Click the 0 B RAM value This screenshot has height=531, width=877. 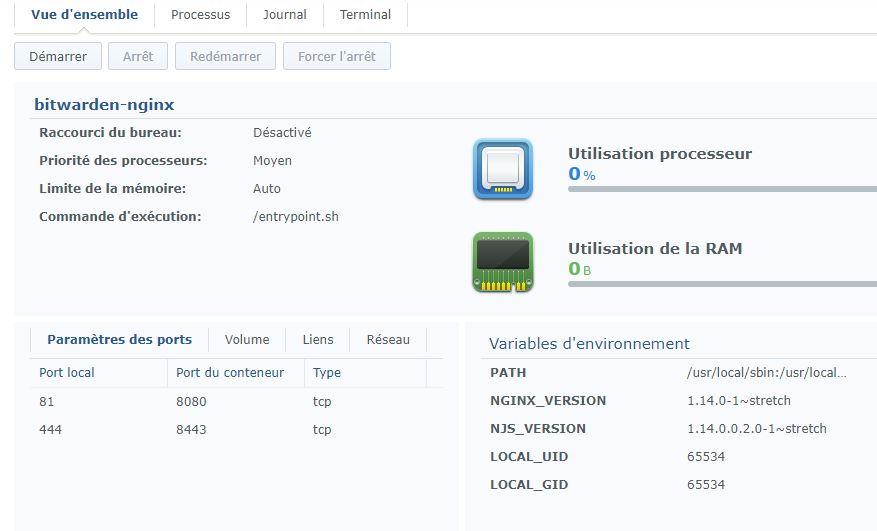click(x=579, y=269)
